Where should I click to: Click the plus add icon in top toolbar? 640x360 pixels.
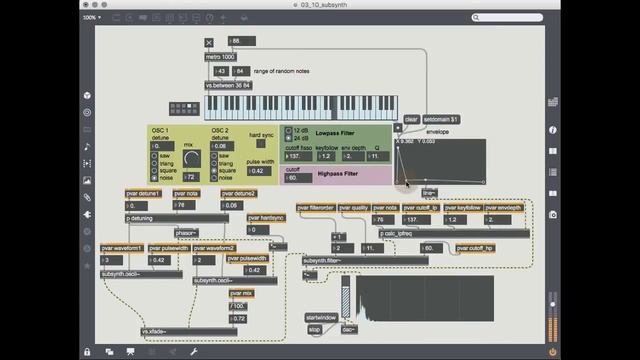click(223, 18)
